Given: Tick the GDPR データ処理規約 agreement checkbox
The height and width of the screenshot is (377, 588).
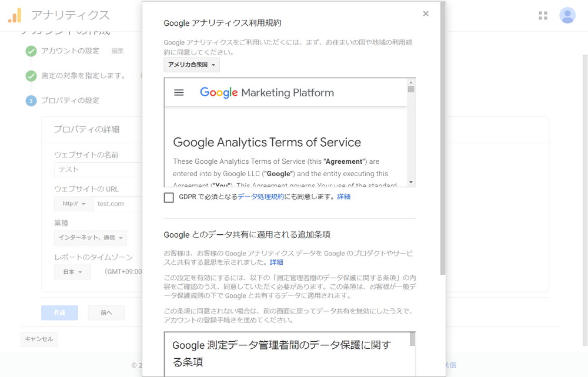Looking at the screenshot, I should click(x=169, y=197).
